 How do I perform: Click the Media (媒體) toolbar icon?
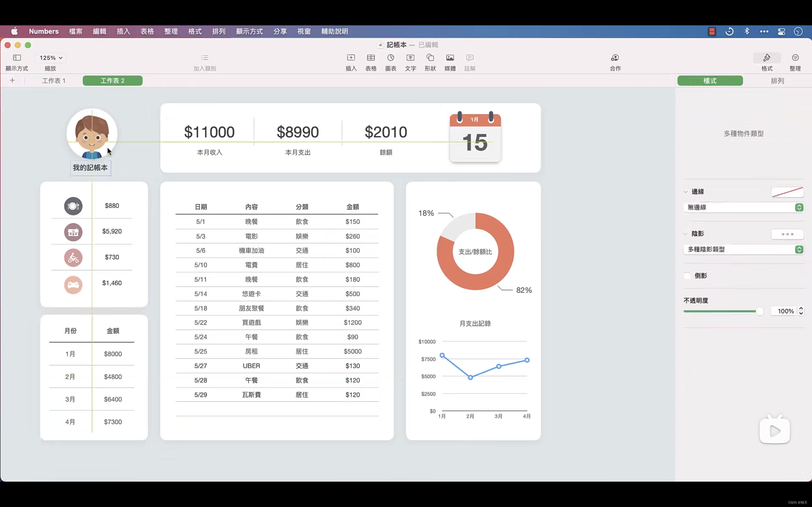[450, 58]
